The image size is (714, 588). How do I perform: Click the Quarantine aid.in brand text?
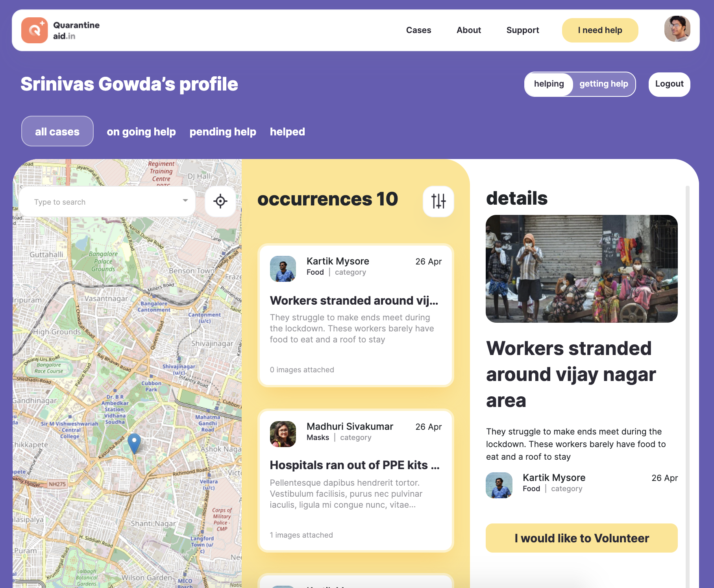pyautogui.click(x=76, y=31)
